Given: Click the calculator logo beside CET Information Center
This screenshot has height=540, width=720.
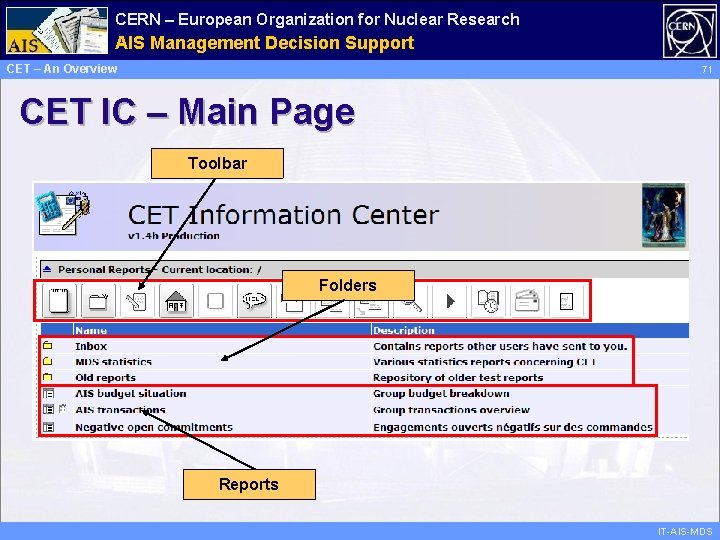Looking at the screenshot, I should coord(63,213).
